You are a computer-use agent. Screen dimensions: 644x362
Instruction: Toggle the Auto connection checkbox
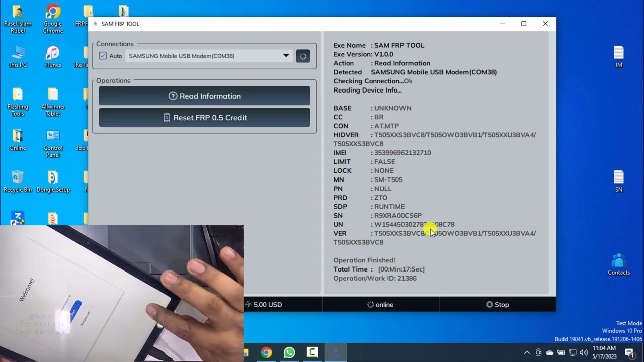coord(103,56)
